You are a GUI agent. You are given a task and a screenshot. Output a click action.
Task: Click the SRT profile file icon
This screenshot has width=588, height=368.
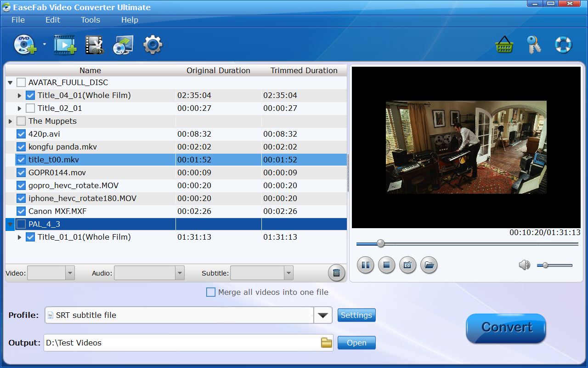[x=51, y=315]
